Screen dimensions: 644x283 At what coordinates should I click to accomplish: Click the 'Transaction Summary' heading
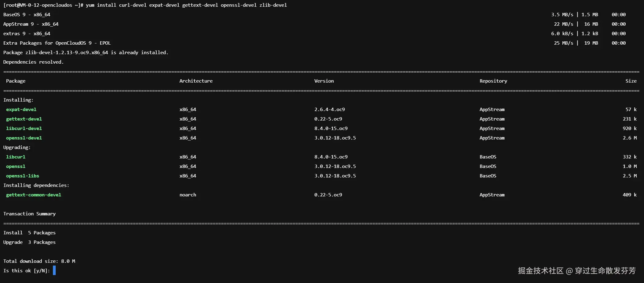point(29,214)
